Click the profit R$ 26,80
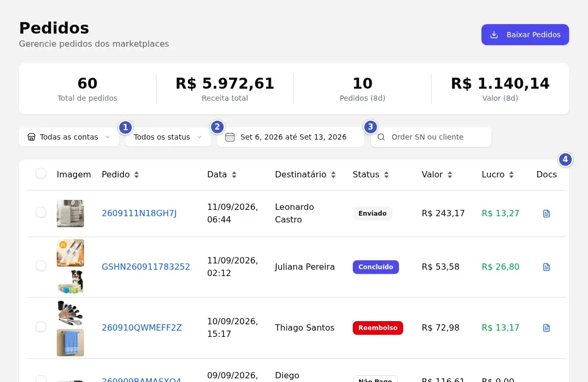The image size is (588, 382). click(x=500, y=267)
